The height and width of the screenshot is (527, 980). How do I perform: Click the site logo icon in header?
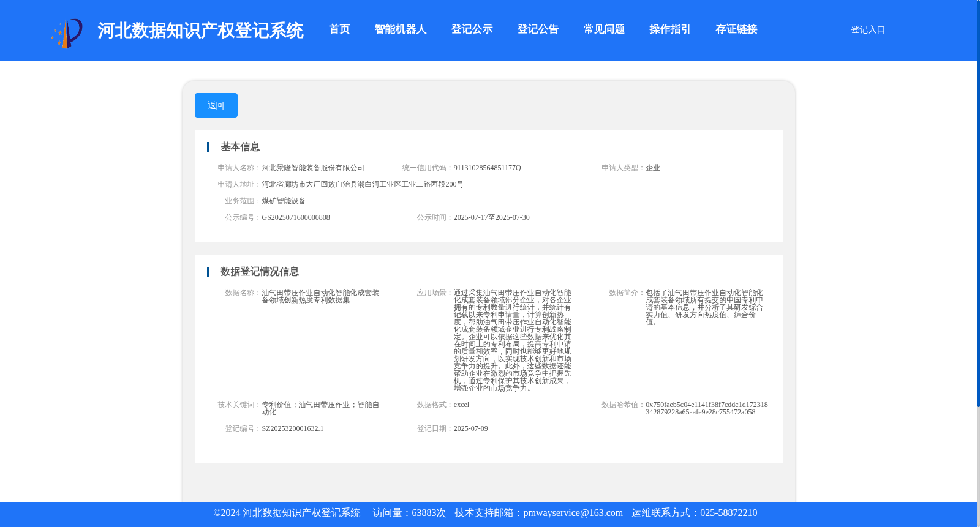67,32
